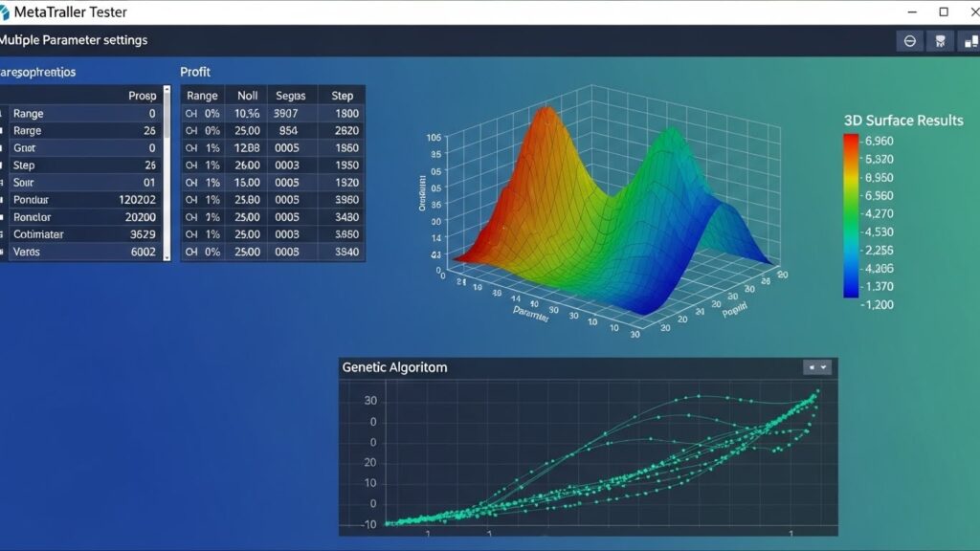Select the Parameters panel header
The image size is (980, 551).
(38, 72)
